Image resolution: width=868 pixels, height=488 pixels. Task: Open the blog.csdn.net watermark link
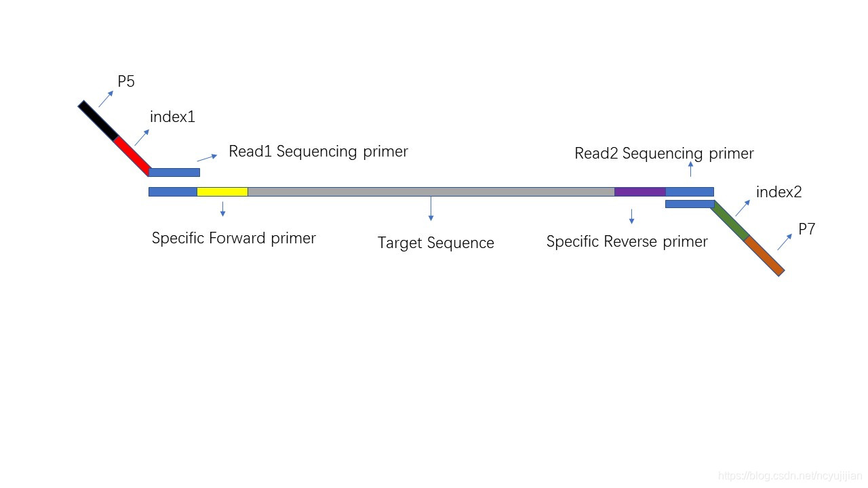(x=789, y=476)
